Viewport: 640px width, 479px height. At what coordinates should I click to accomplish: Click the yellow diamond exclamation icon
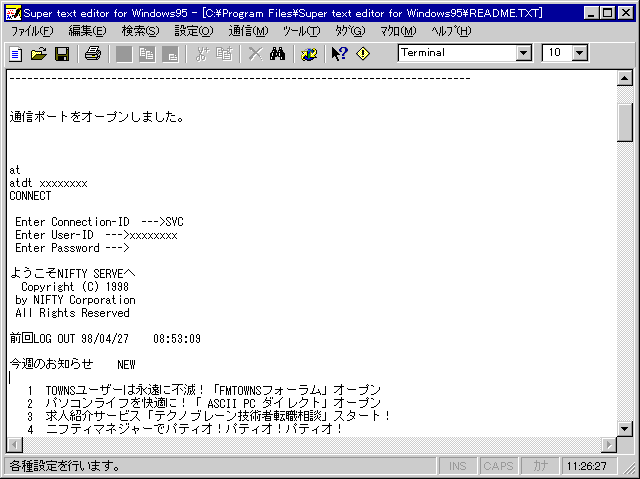(363, 54)
